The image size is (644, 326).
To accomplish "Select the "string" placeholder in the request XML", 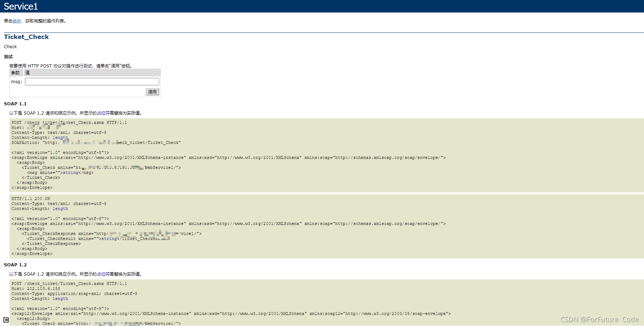I will (70, 172).
